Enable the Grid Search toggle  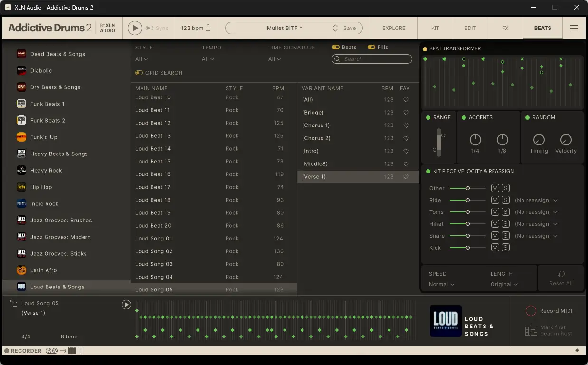139,73
